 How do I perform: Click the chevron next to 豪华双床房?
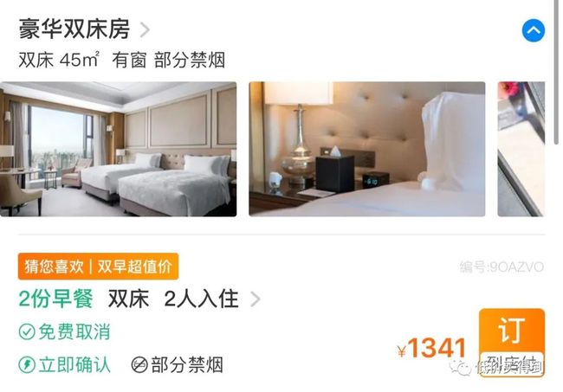pyautogui.click(x=145, y=29)
